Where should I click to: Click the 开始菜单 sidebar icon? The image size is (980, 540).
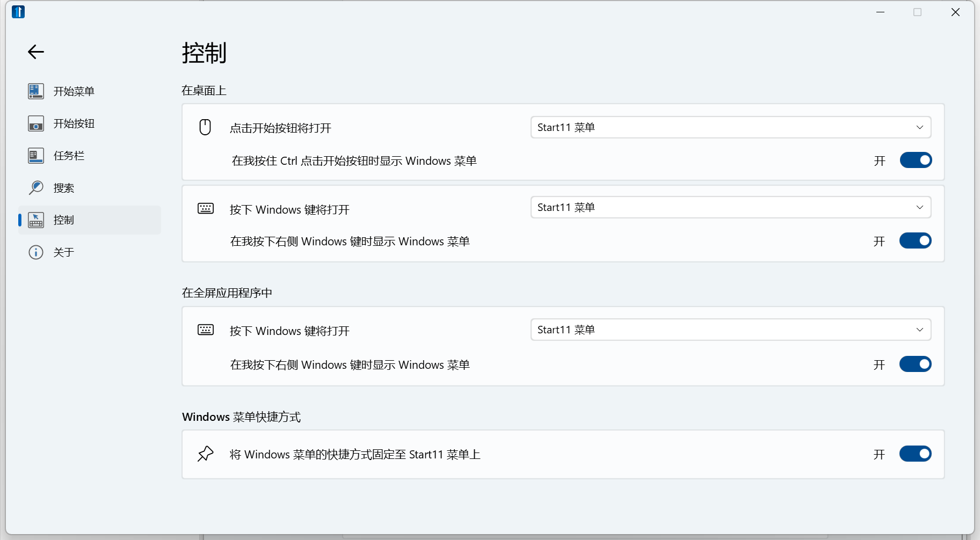[36, 91]
